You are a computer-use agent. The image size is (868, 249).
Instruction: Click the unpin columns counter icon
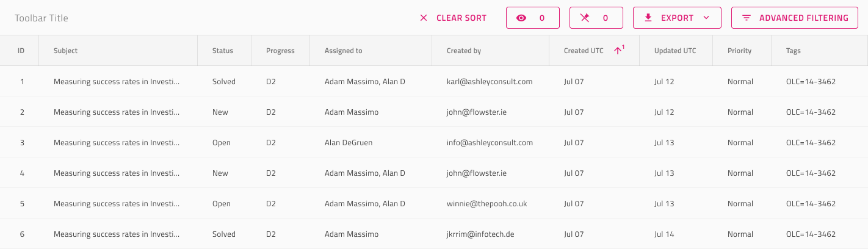pos(585,18)
